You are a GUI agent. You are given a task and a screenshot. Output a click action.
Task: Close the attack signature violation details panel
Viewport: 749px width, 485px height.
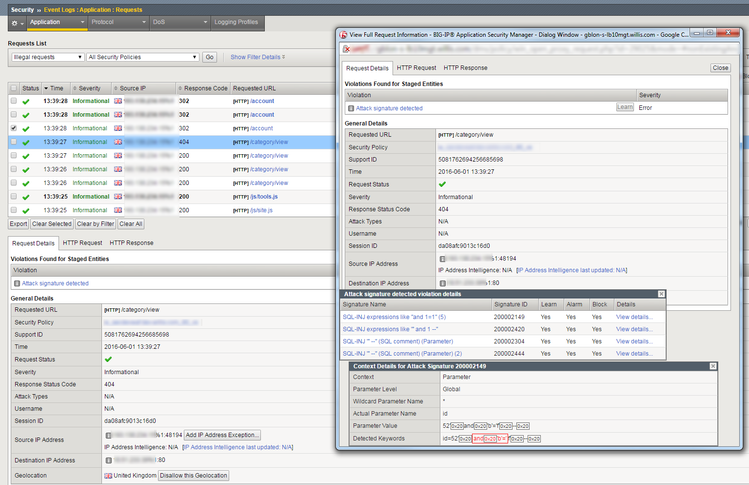661,294
